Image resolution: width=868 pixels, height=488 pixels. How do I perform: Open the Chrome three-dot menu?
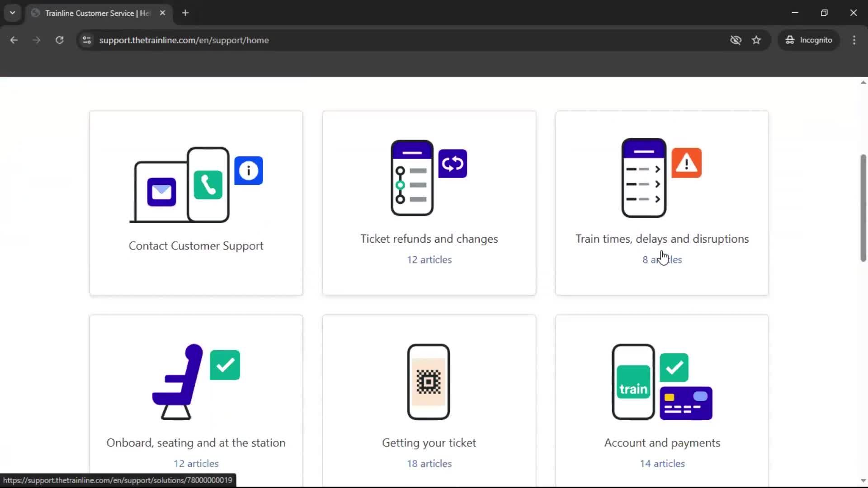coord(854,40)
